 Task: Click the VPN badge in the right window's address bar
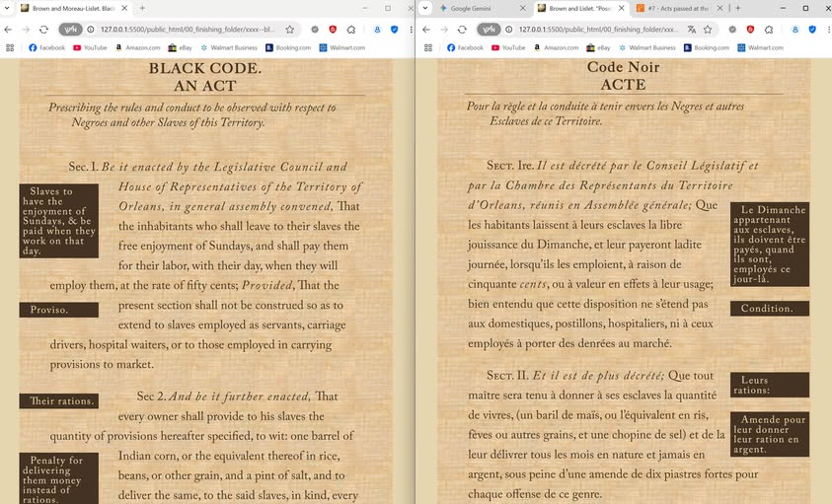[x=489, y=30]
